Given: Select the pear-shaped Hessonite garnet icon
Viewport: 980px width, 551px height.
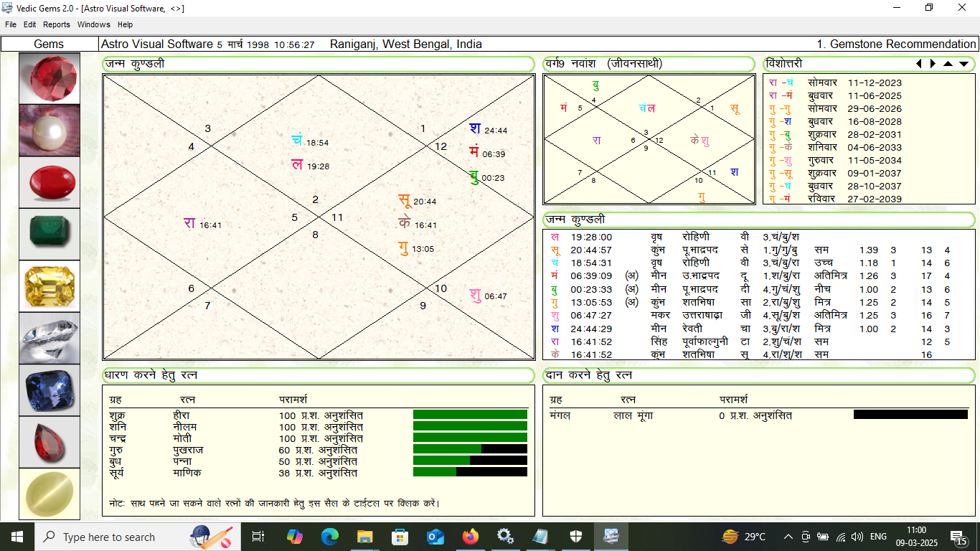Looking at the screenshot, I should [x=50, y=442].
